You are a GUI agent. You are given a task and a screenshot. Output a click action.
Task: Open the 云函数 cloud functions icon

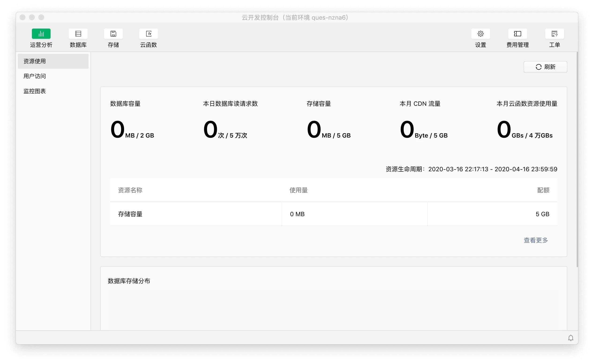coord(148,34)
